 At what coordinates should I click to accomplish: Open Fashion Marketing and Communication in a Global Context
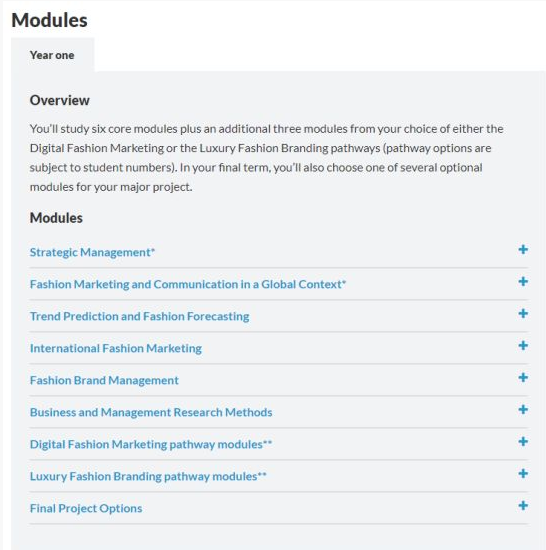[188, 284]
